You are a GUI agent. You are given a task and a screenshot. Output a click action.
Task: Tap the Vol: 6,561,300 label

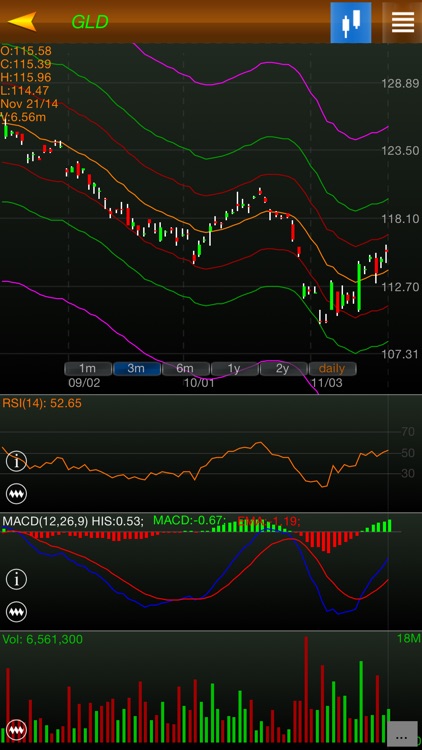[x=42, y=639]
